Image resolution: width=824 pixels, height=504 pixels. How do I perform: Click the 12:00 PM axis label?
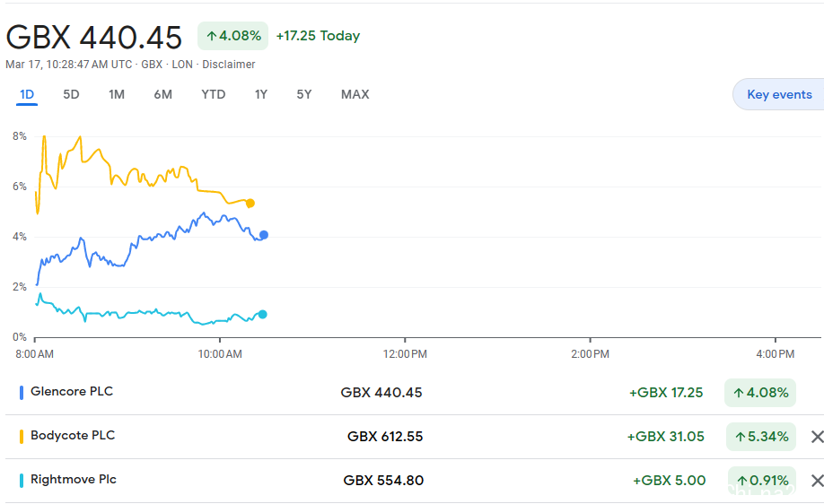(x=405, y=354)
